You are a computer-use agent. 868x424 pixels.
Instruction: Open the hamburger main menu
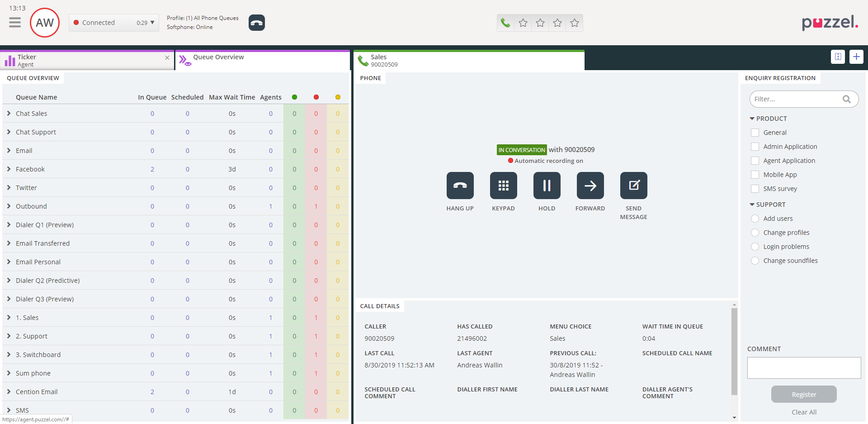point(15,23)
